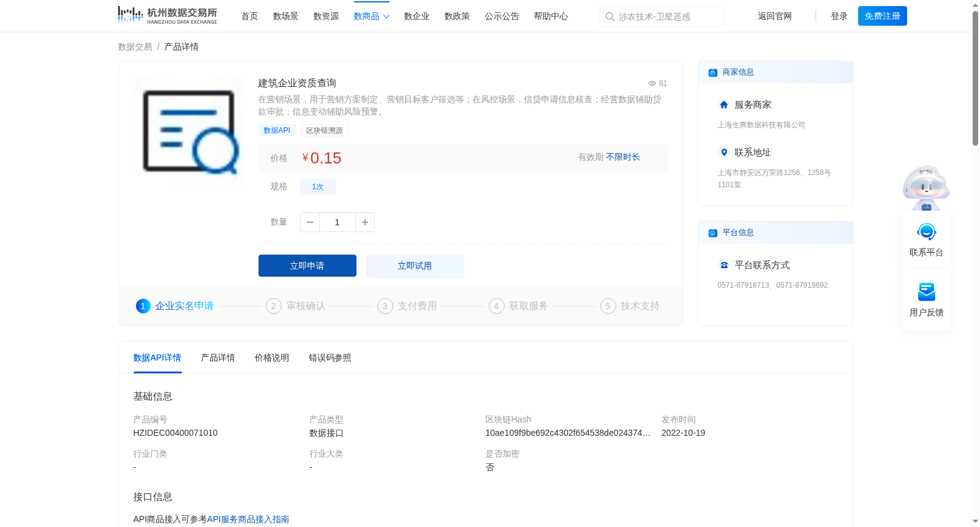
Task: Click 免费注册 button
Action: (883, 16)
